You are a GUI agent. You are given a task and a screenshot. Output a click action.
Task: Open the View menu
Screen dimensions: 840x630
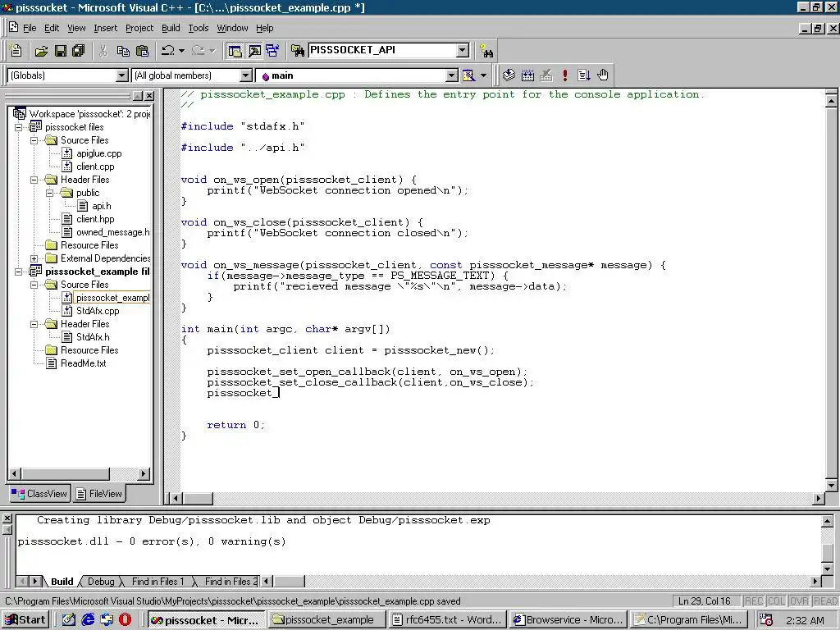76,28
